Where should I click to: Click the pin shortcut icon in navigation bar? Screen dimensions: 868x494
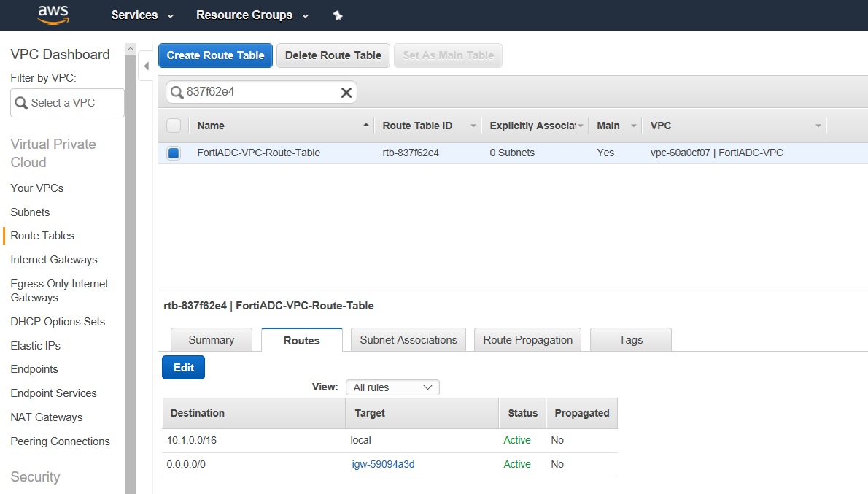338,15
